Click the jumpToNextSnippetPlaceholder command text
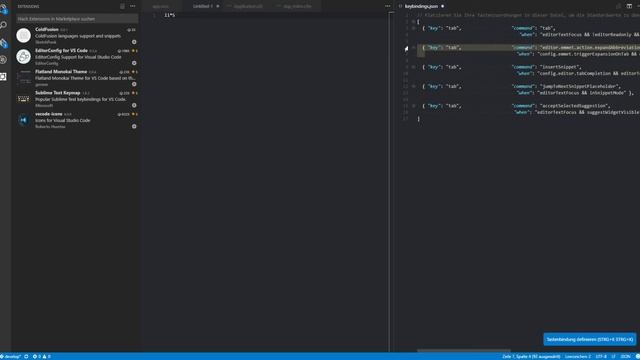The height and width of the screenshot is (360, 640). tap(580, 87)
